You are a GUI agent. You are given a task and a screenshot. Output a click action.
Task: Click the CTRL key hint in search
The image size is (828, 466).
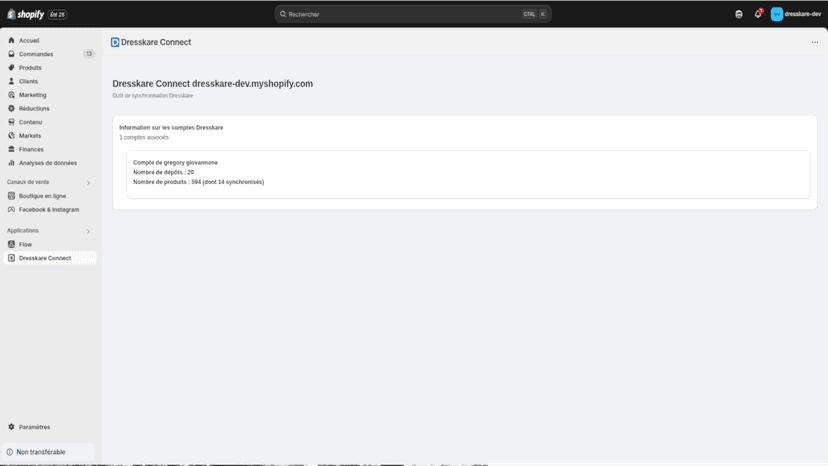coord(529,14)
